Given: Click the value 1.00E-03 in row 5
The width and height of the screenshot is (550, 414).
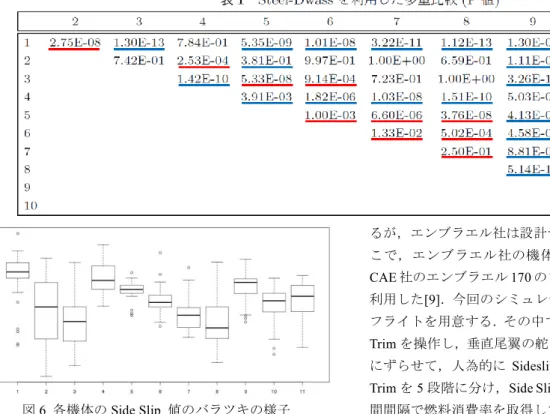Looking at the screenshot, I should pyautogui.click(x=330, y=115).
